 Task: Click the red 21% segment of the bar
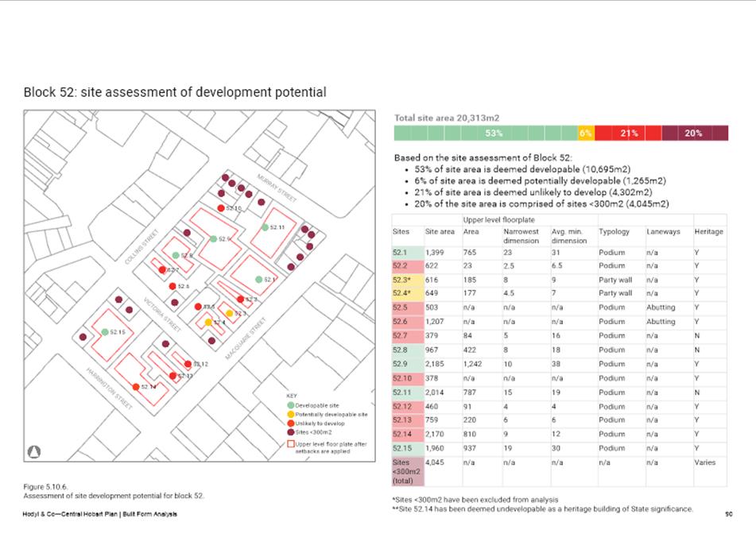[628, 133]
